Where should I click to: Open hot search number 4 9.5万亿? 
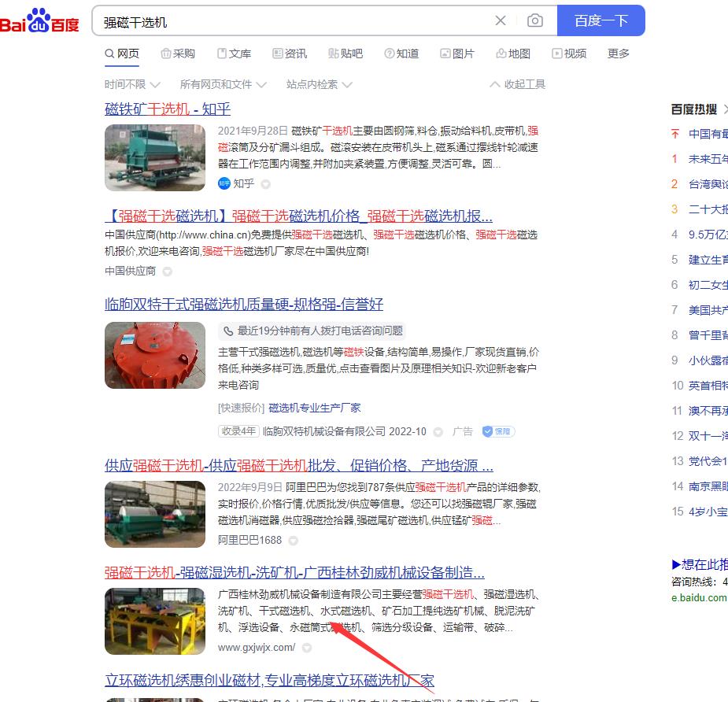click(x=708, y=235)
